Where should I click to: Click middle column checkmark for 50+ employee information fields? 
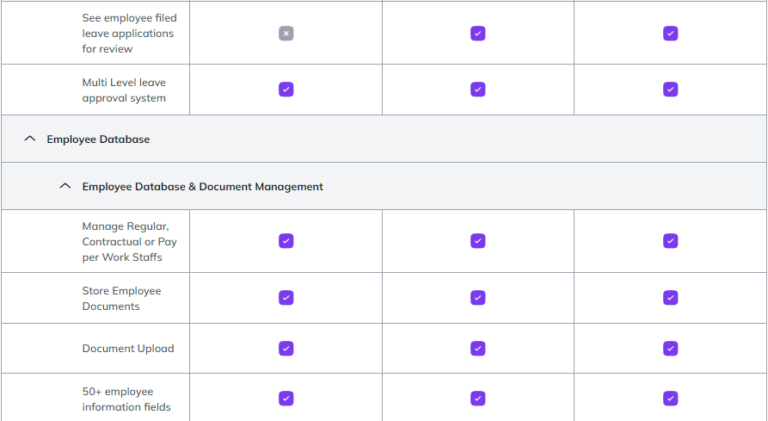coord(478,398)
